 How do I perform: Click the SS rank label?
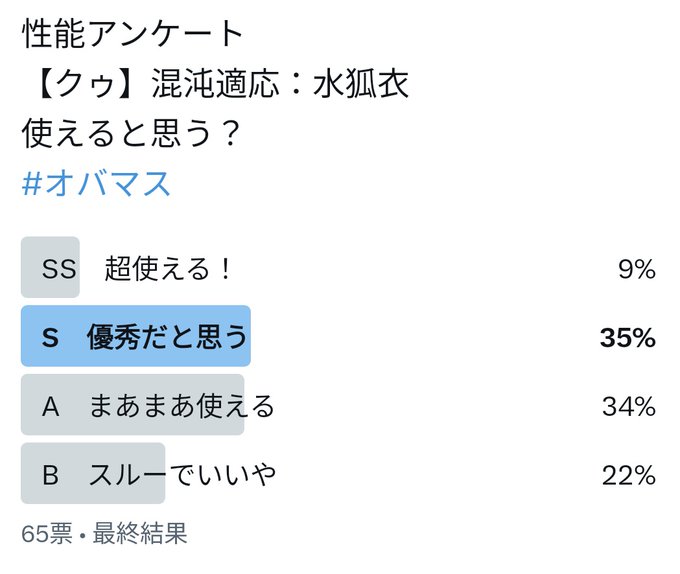click(59, 268)
